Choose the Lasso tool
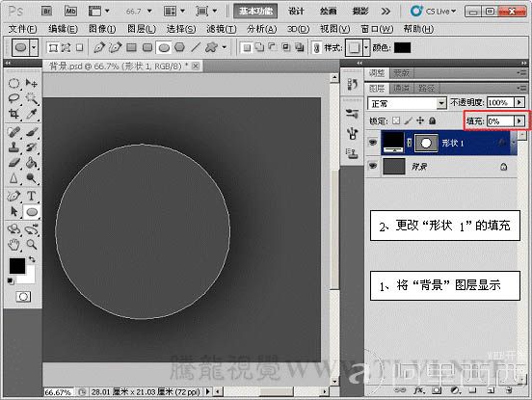532x400 pixels. (13, 98)
